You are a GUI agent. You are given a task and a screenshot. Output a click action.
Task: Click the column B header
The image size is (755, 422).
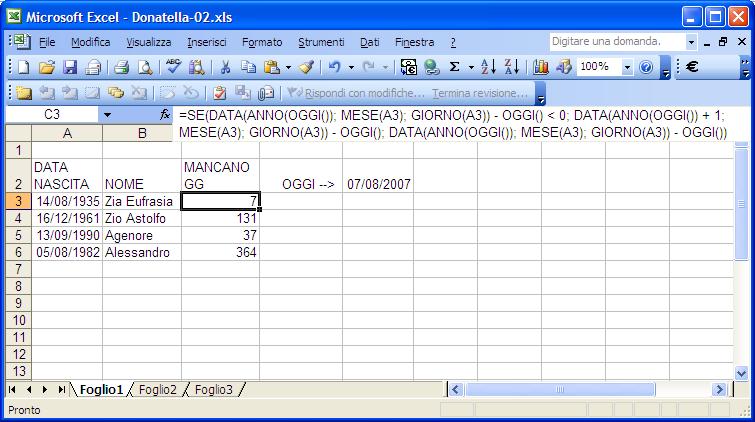[141, 133]
